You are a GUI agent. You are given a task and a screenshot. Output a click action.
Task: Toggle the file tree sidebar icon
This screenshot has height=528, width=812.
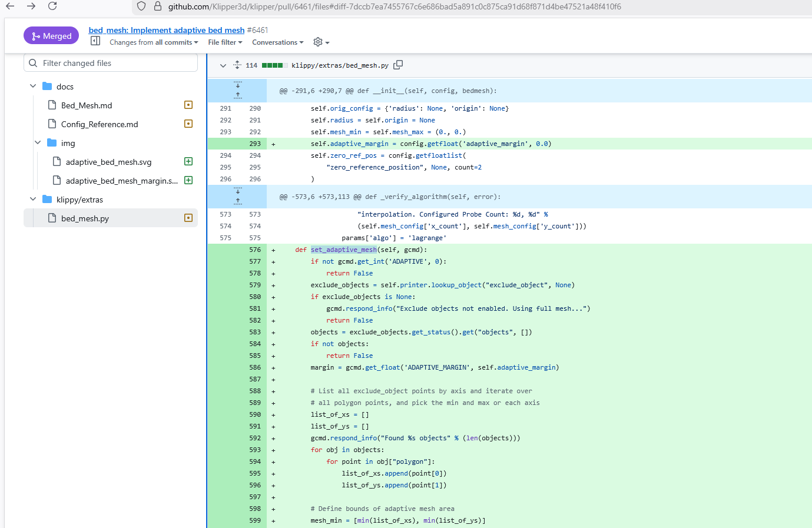pos(95,41)
